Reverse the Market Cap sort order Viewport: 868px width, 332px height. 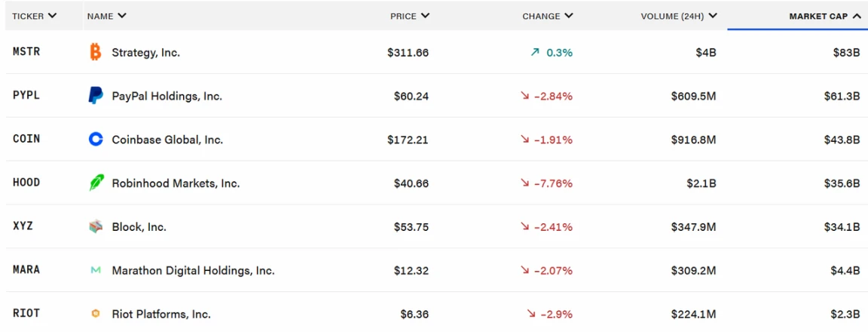point(824,16)
